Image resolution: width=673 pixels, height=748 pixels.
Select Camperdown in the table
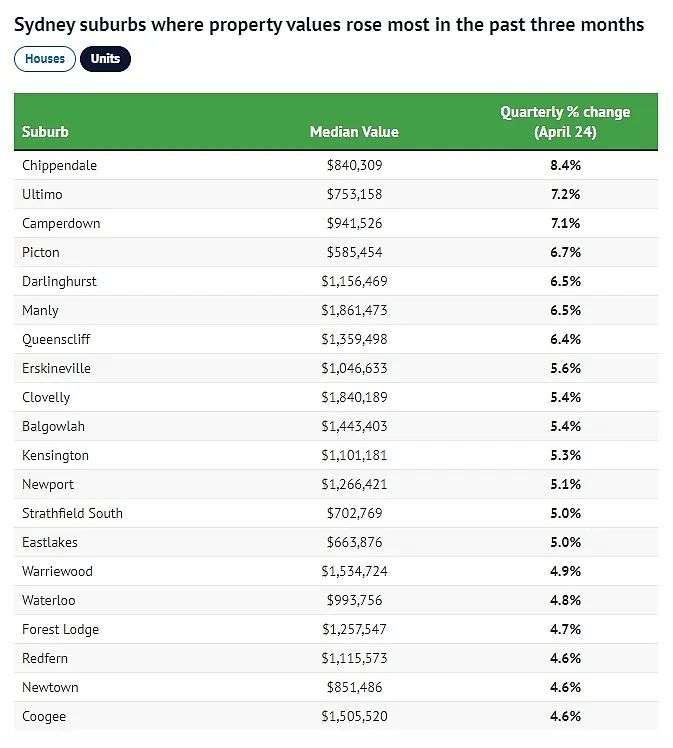[61, 223]
